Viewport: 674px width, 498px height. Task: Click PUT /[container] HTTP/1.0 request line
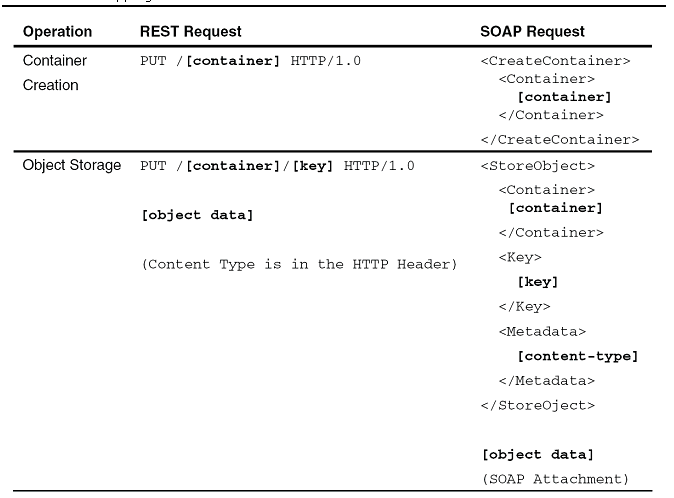pos(251,61)
